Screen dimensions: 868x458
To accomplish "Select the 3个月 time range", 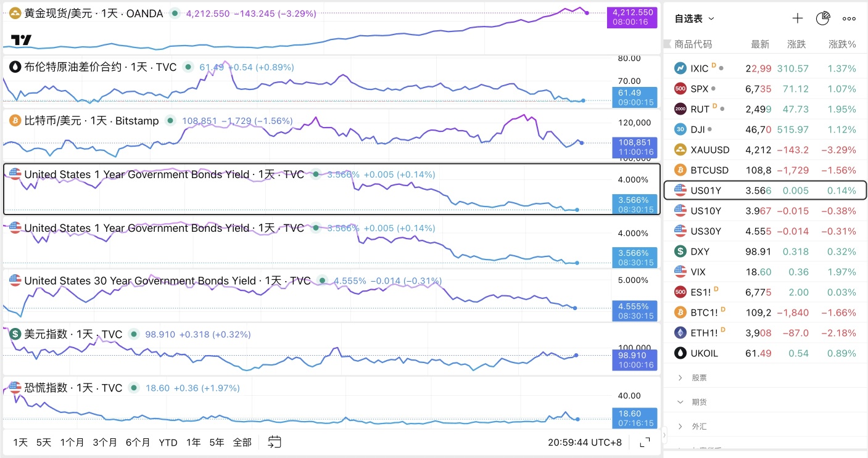I will (105, 442).
